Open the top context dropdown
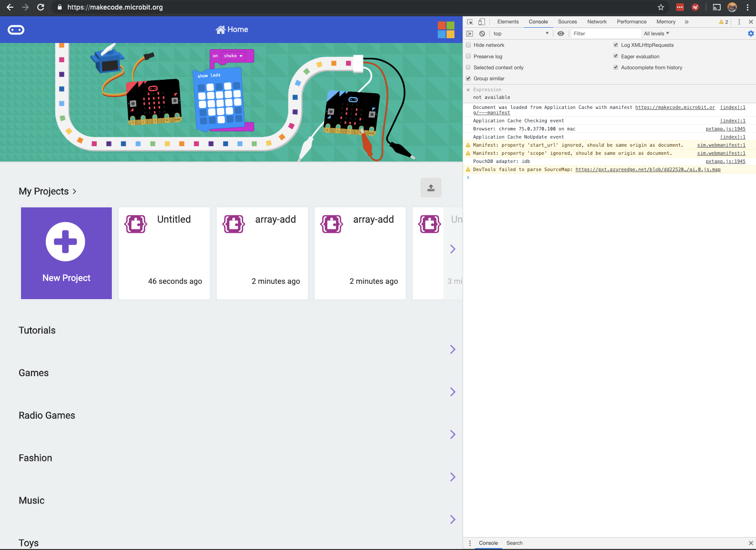The height and width of the screenshot is (550, 756). (521, 33)
